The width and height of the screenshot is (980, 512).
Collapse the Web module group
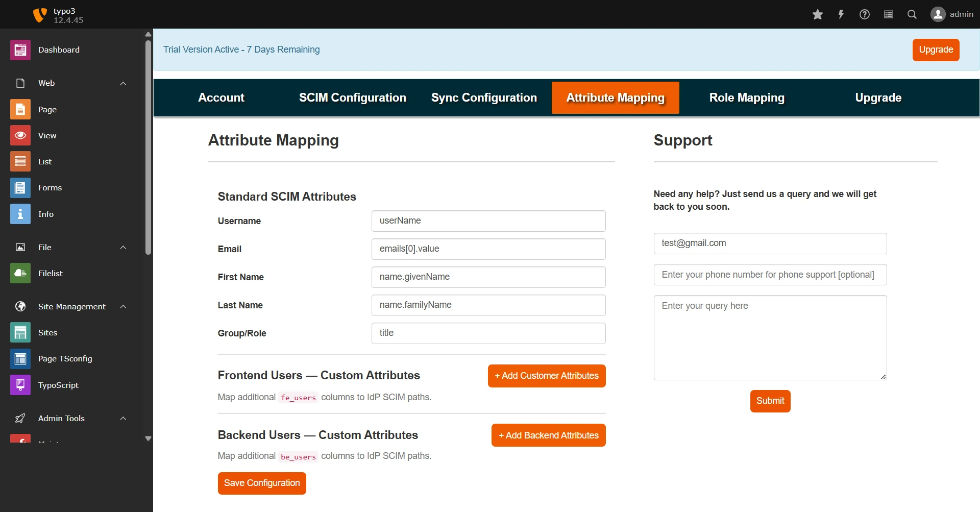coord(123,83)
